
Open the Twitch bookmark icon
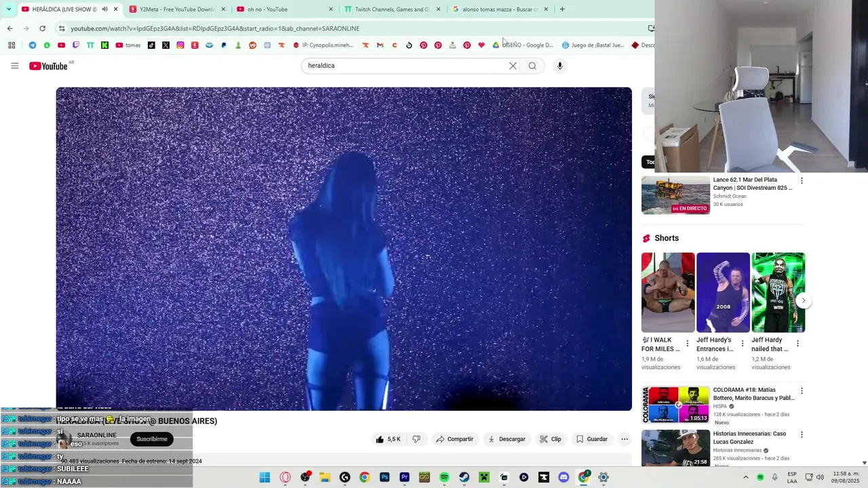tap(76, 45)
